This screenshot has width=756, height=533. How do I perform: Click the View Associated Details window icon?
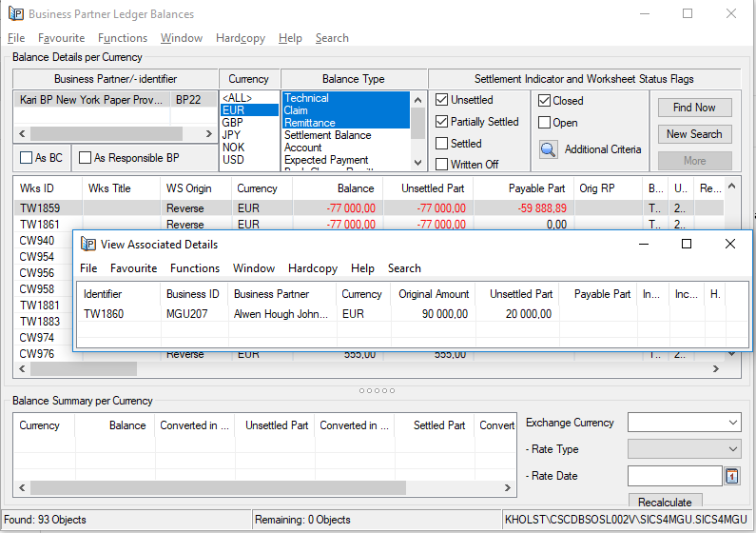tap(87, 245)
